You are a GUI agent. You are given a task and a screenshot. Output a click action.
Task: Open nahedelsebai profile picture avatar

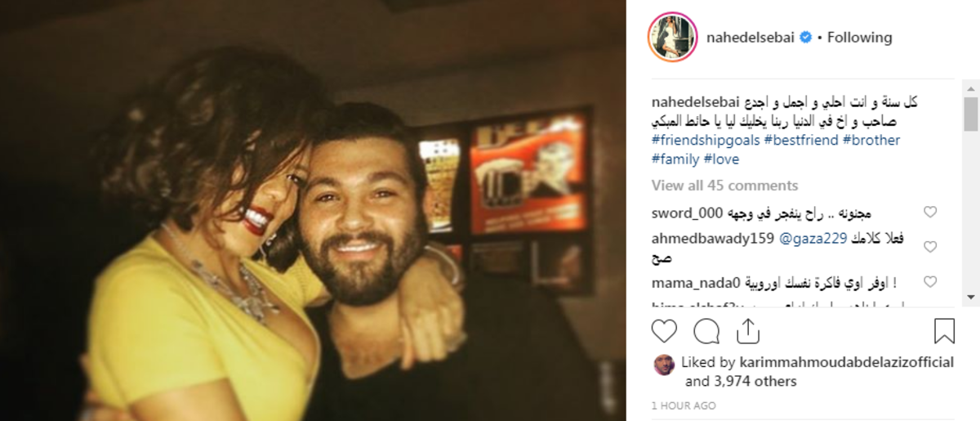point(672,38)
